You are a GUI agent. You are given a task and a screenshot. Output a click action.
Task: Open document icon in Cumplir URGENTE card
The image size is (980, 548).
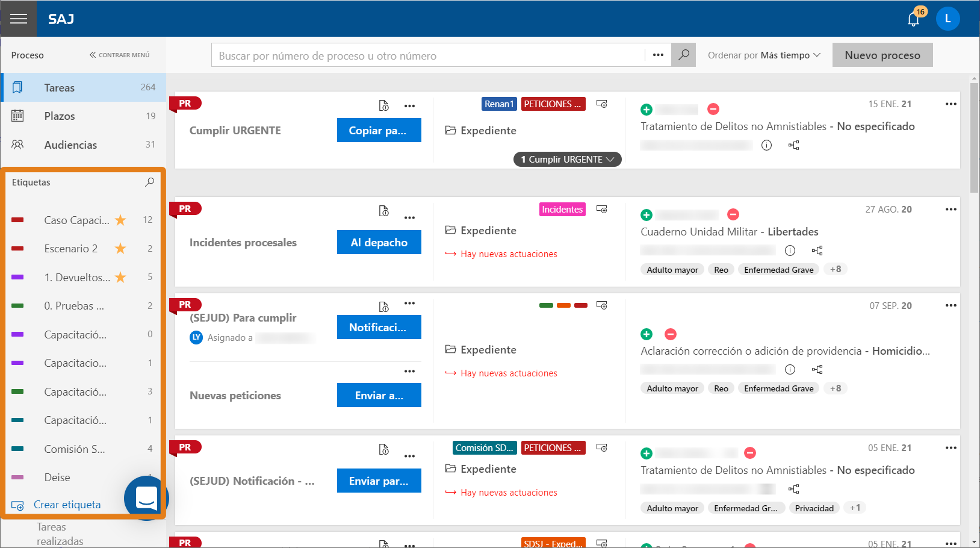click(383, 105)
